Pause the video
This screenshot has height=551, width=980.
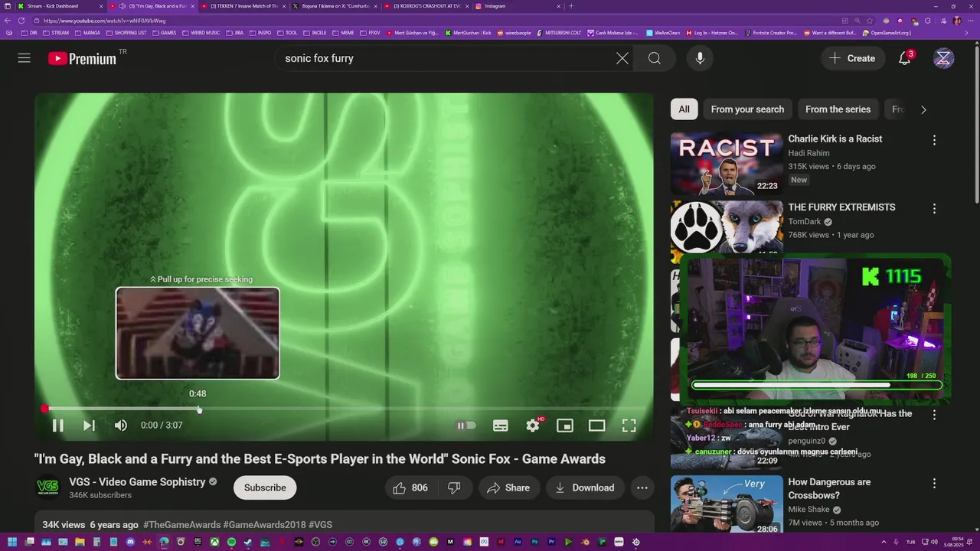click(x=57, y=425)
